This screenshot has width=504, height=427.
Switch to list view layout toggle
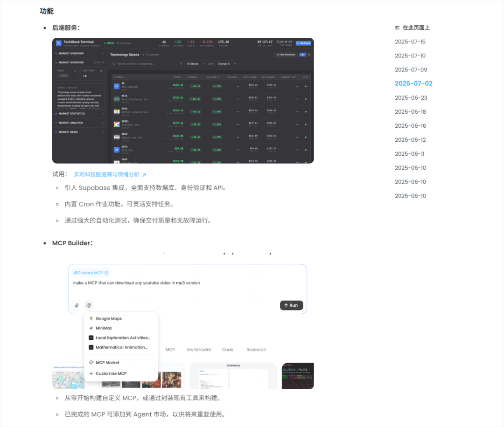[x=308, y=55]
